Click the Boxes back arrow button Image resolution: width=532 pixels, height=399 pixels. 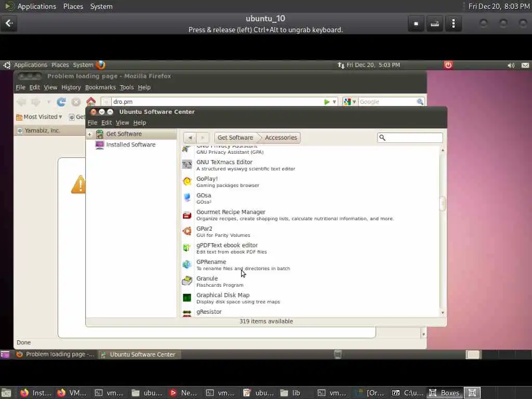[9, 23]
